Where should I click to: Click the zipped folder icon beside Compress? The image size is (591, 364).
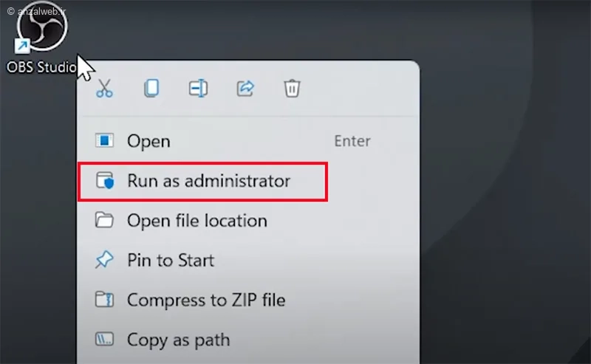point(104,300)
